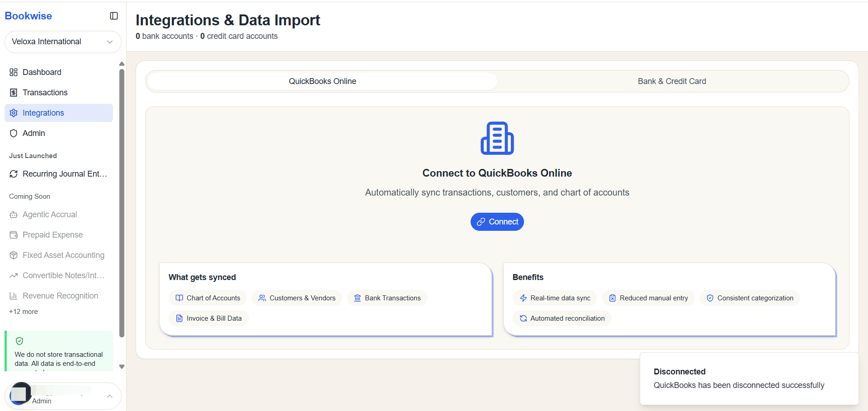Click the 'What gets synced' heading
868x411 pixels.
pos(202,277)
